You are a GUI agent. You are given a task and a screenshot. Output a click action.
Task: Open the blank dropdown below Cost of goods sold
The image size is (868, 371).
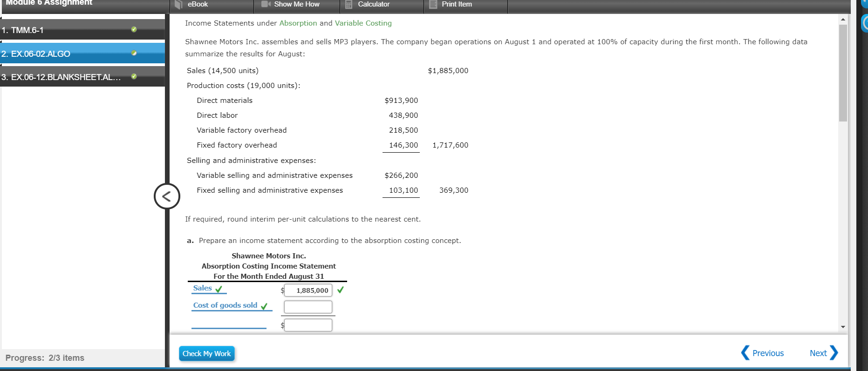[229, 324]
